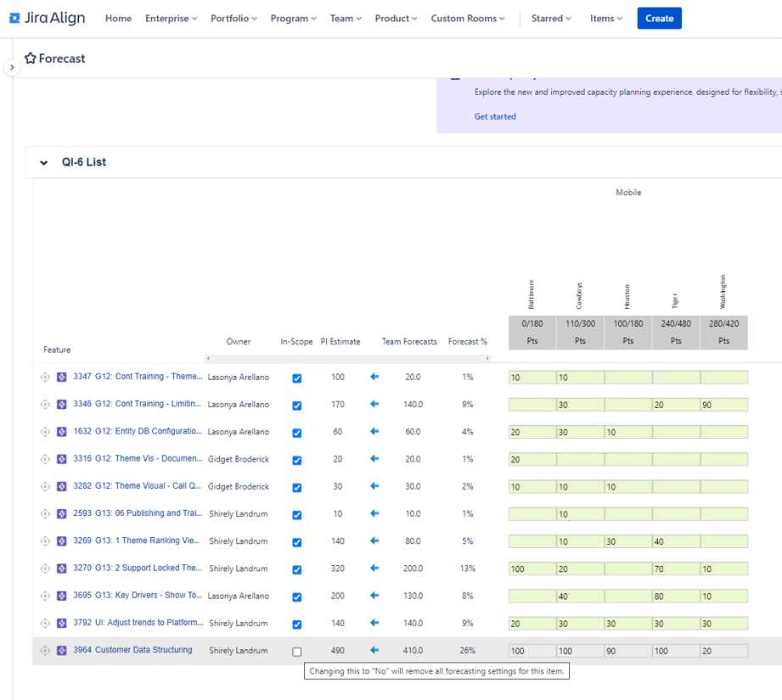Click the blue arrow for feature 3964
782x700 pixels.
[374, 650]
